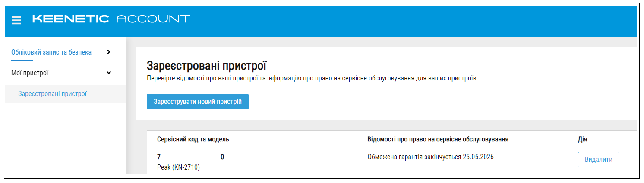Open Обліковий запис та безпека section
Viewport: 644px width, 183px height.
(x=51, y=52)
